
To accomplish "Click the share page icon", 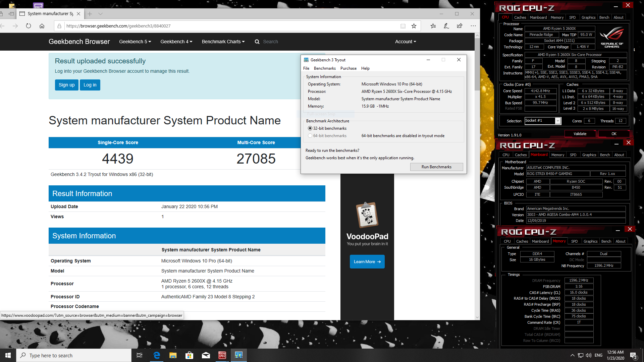I will 460,26.
